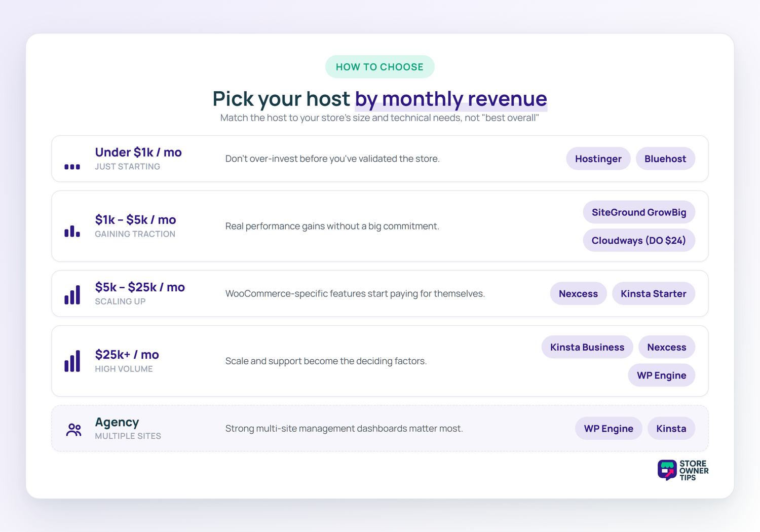This screenshot has width=760, height=532.
Task: Choose the SiteGround GrowBig tag
Action: (639, 212)
